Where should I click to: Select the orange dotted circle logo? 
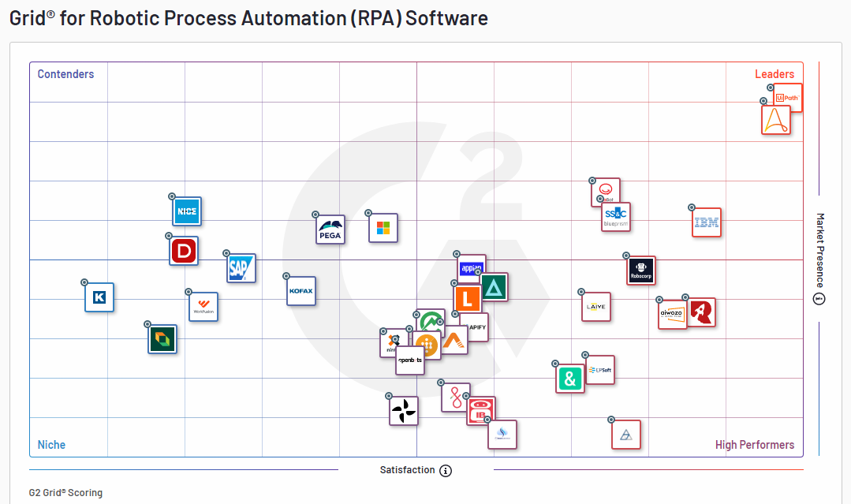point(427,345)
